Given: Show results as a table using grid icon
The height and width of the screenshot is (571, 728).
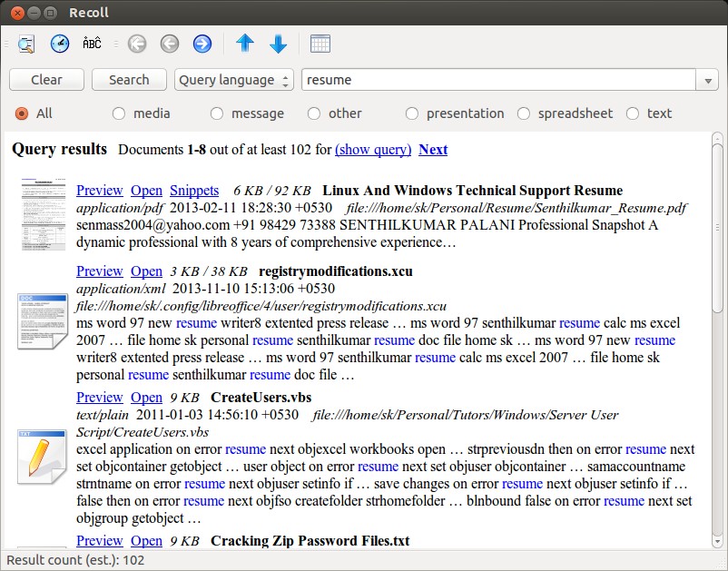Looking at the screenshot, I should tap(320, 43).
